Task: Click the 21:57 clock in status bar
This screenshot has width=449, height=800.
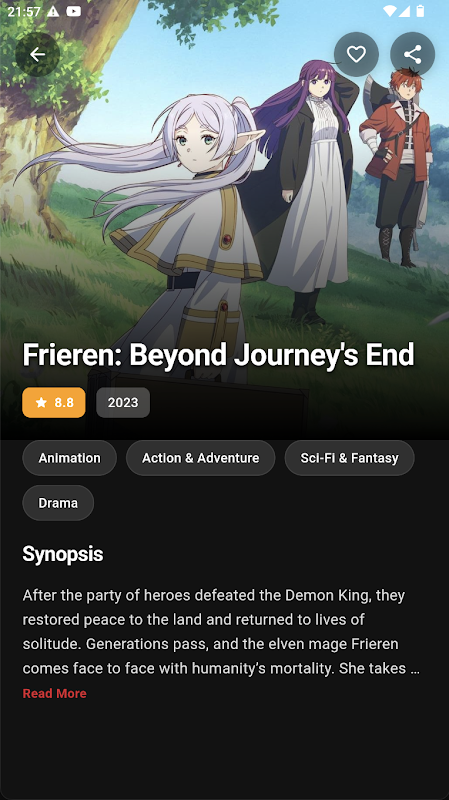Action: (x=24, y=11)
